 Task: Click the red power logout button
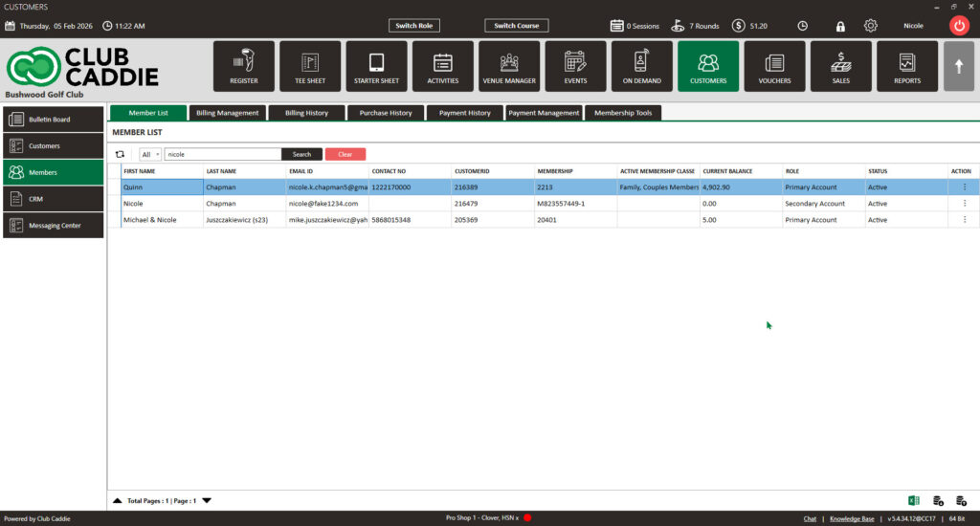[959, 26]
